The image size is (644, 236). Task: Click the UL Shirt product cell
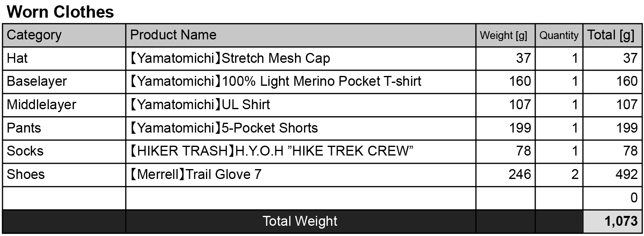click(x=200, y=105)
